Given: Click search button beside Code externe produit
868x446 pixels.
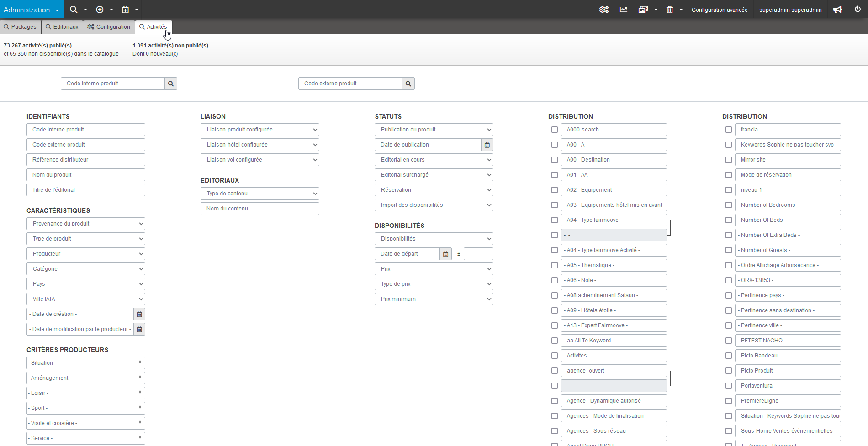Looking at the screenshot, I should 408,84.
